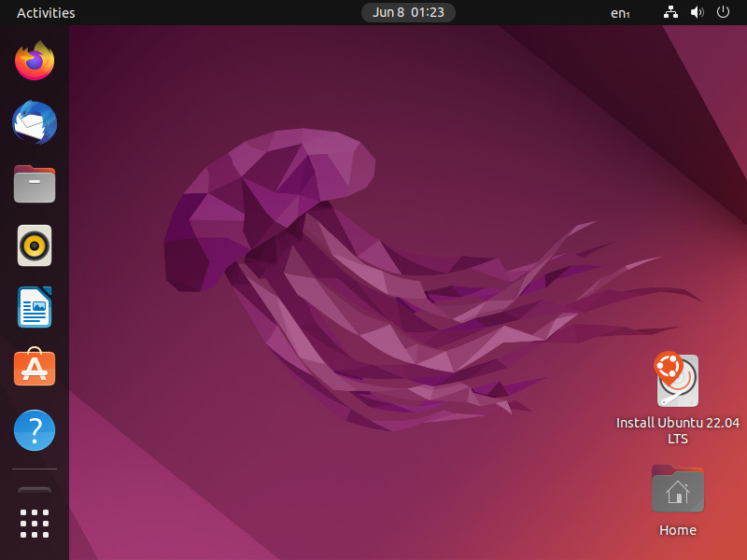
Task: Show all applications grid
Action: pos(34,523)
